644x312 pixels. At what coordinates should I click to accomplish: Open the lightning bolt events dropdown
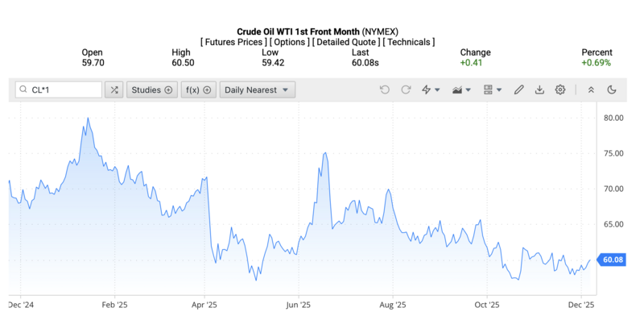tap(431, 89)
